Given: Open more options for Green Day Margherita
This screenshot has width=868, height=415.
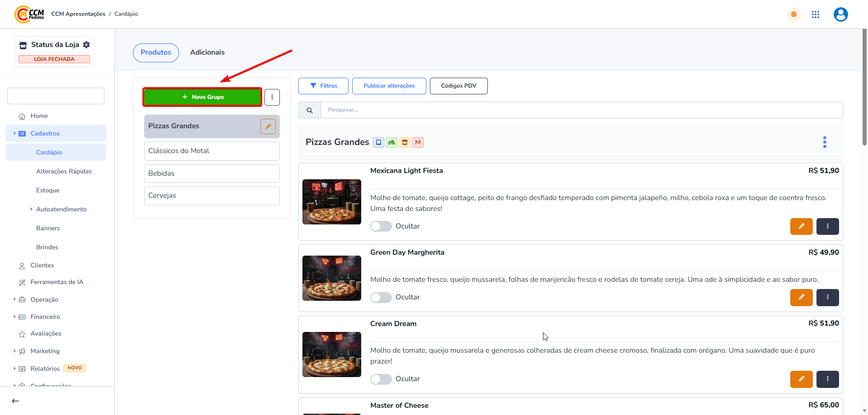Looking at the screenshot, I should click(x=827, y=297).
